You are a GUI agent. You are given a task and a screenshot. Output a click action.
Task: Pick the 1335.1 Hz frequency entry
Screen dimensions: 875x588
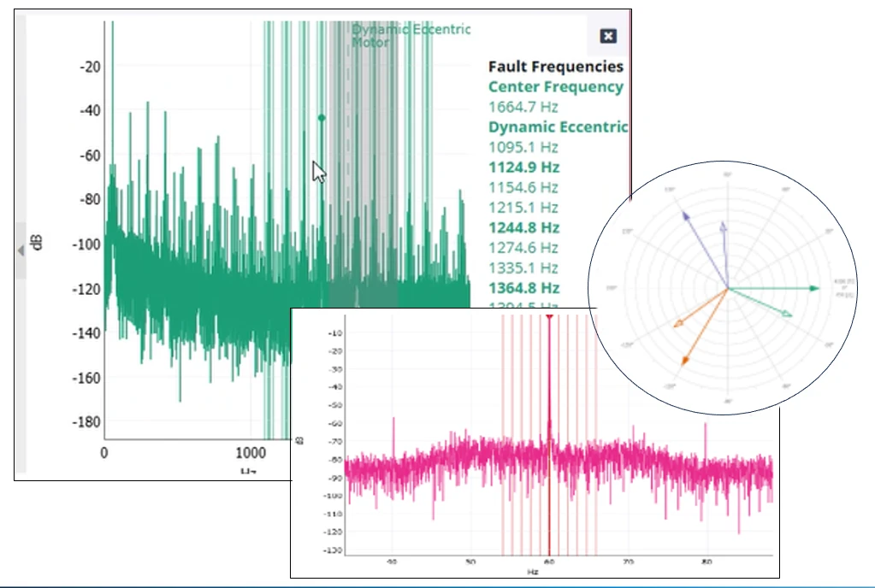[x=523, y=268]
